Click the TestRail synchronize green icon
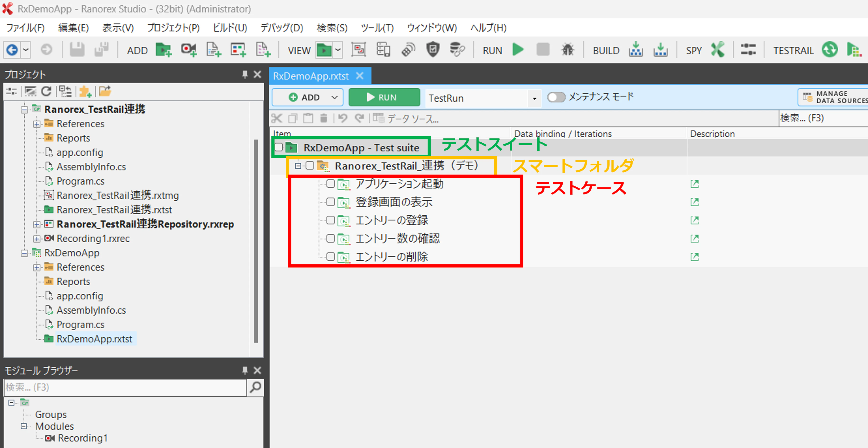This screenshot has height=448, width=868. 830,50
